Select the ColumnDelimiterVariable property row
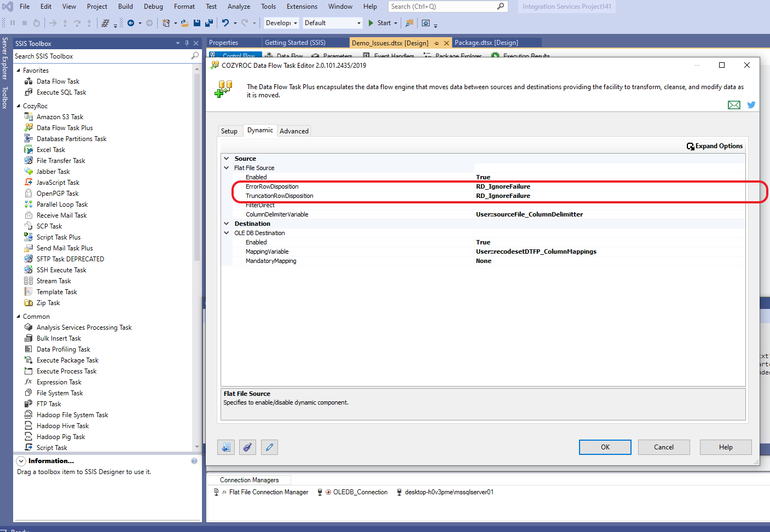Image resolution: width=770 pixels, height=532 pixels. pyautogui.click(x=483, y=214)
